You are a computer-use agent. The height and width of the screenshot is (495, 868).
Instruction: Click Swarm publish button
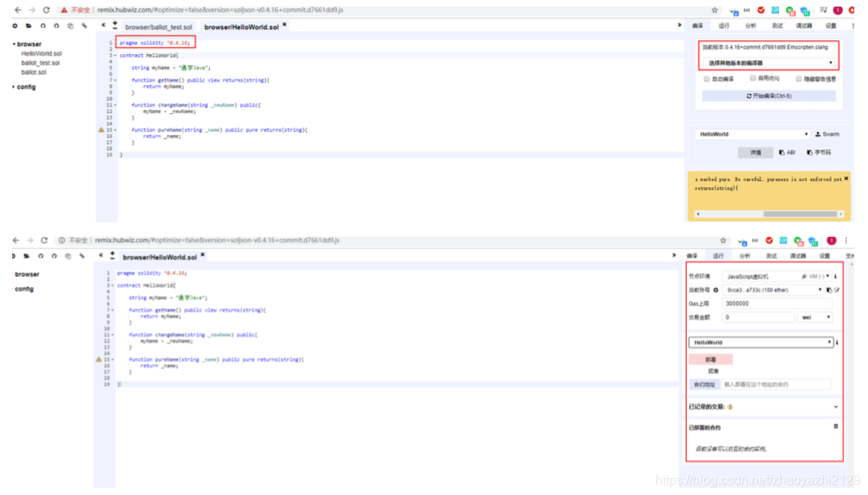pos(827,134)
